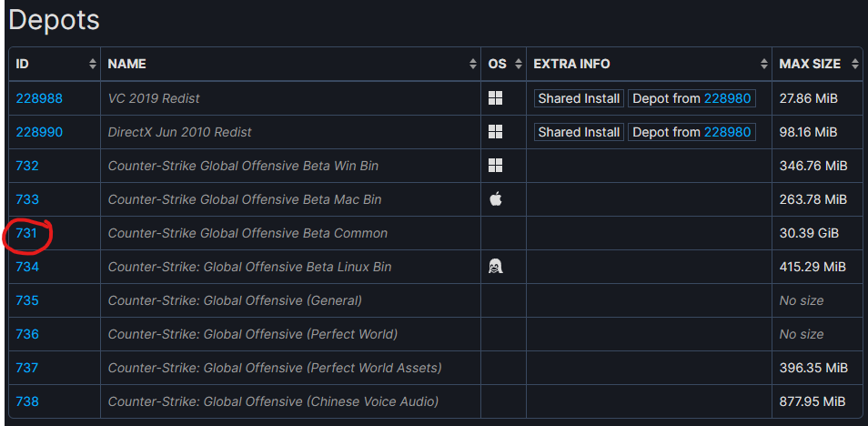Open depot 228988 link
This screenshot has width=868, height=426.
pyautogui.click(x=39, y=98)
